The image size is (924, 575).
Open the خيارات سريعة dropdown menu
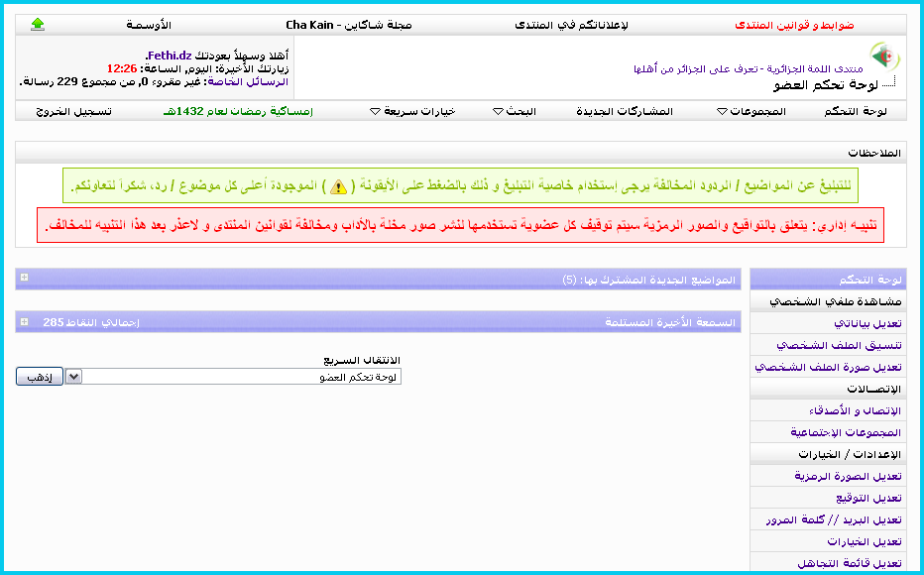pyautogui.click(x=411, y=111)
